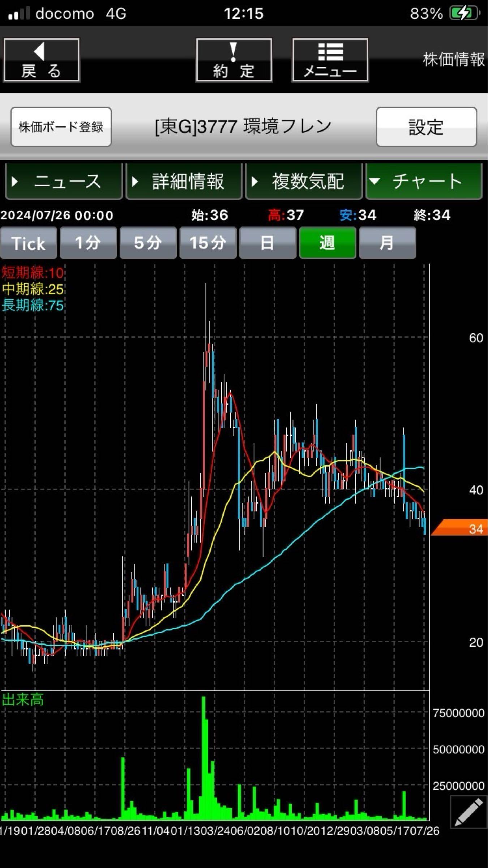
Task: Open the 約定 execution notices
Action: click(234, 60)
